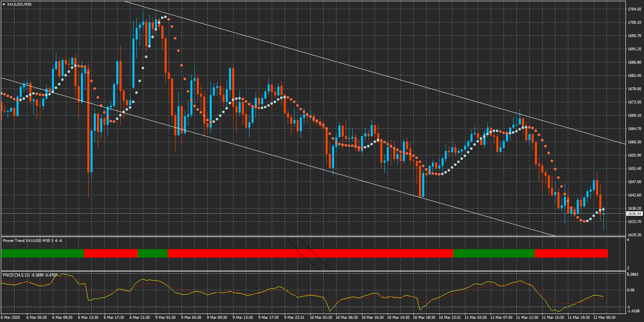Screen dimensions: 644x322
Task: Click the 1700.10 price scale label
Action: pyautogui.click(x=634, y=23)
